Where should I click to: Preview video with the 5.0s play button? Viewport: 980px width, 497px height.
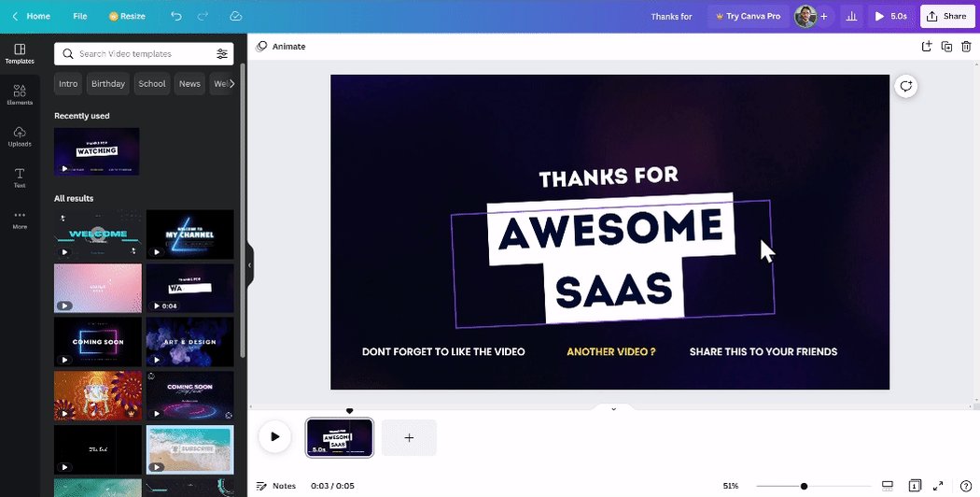point(891,16)
